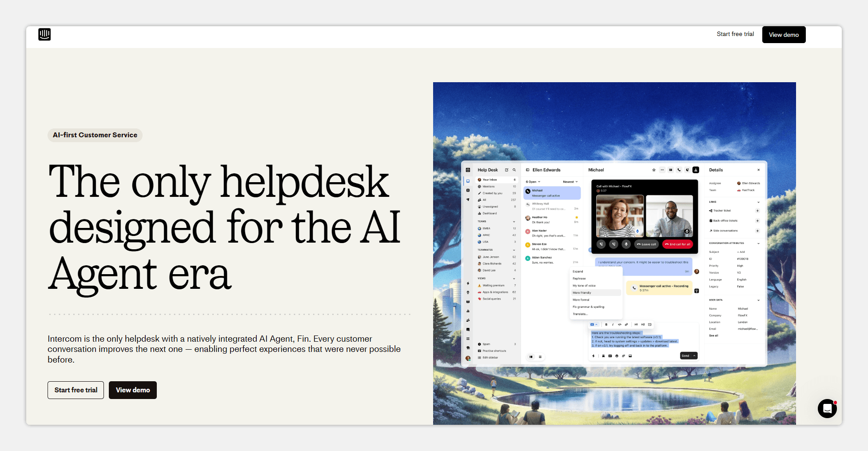Click the inbox icon in the left rail
The image size is (868, 451).
468,181
